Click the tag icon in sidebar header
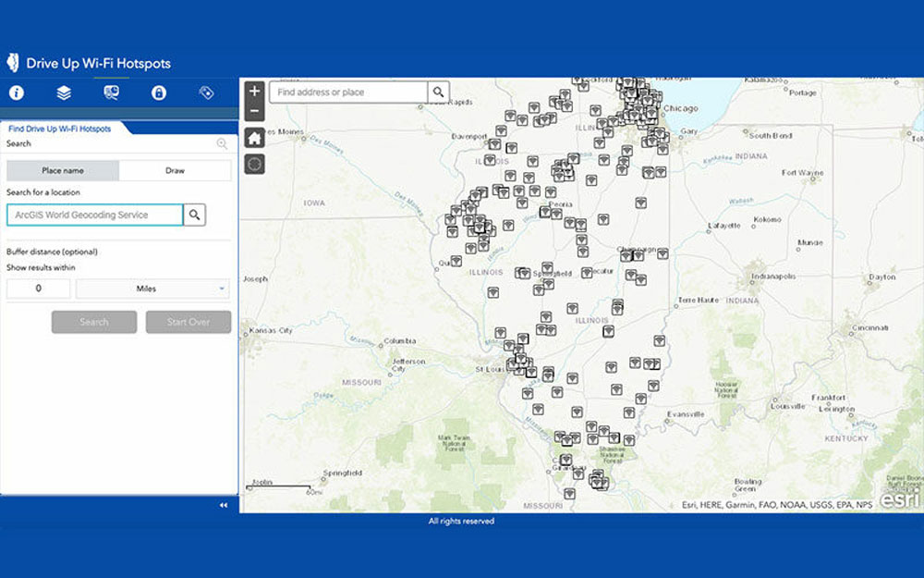 pos(206,92)
